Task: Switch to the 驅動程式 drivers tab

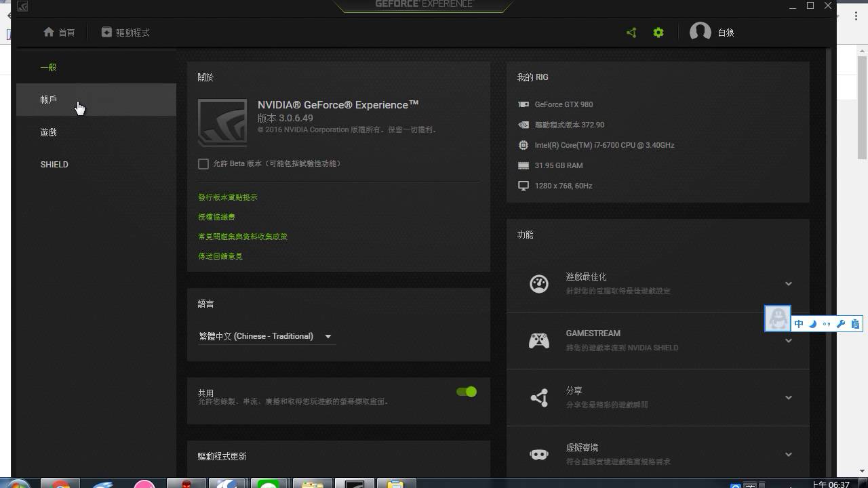Action: [125, 32]
